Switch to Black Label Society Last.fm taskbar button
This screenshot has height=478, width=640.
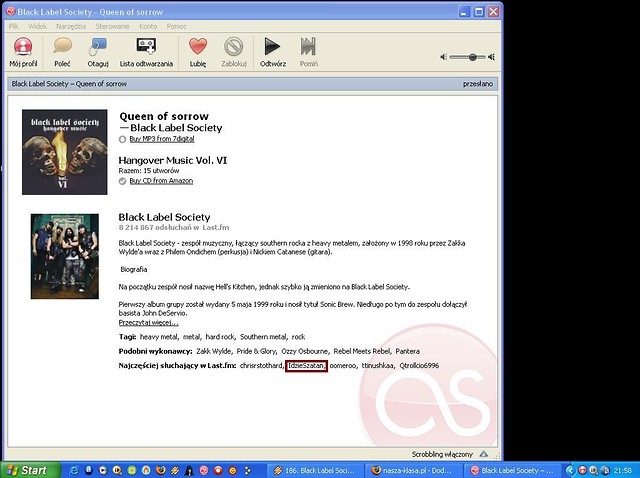513,470
